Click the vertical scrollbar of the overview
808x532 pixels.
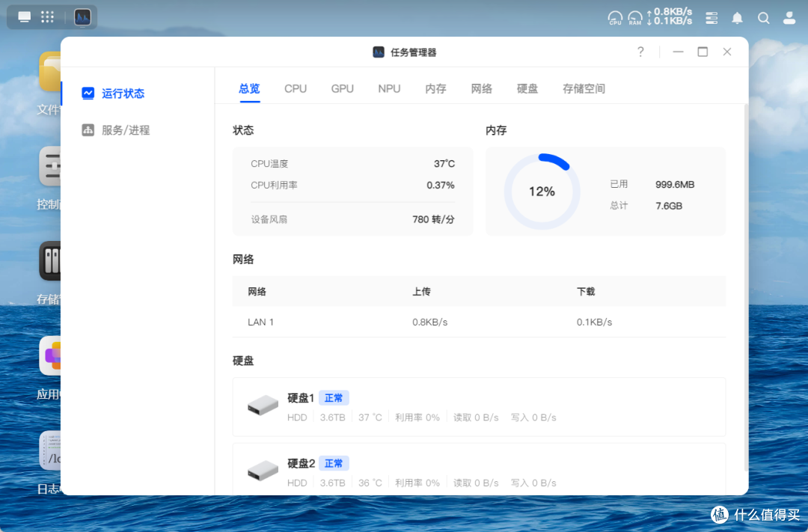tap(746, 287)
